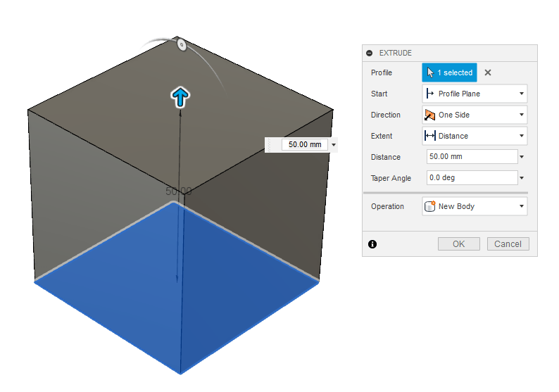559x392 pixels.
Task: Click the Profile Plane start icon
Action: pyautogui.click(x=430, y=94)
